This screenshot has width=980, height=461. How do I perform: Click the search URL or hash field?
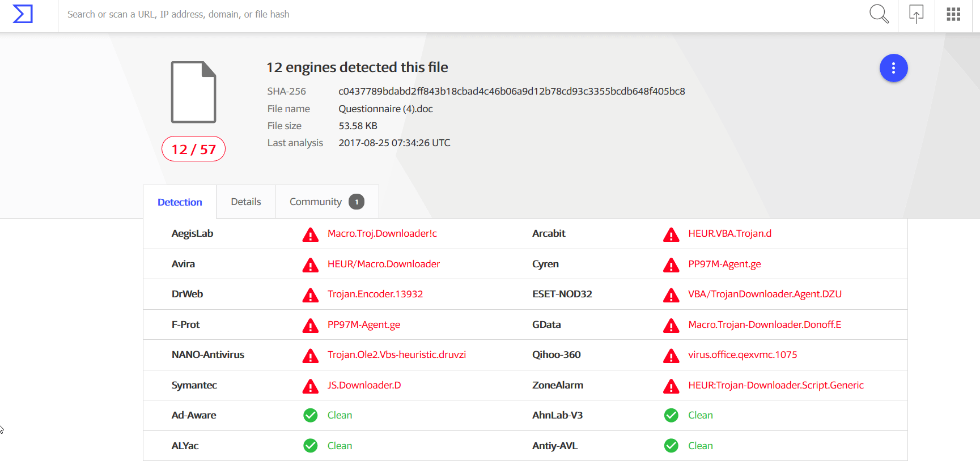(x=397, y=14)
